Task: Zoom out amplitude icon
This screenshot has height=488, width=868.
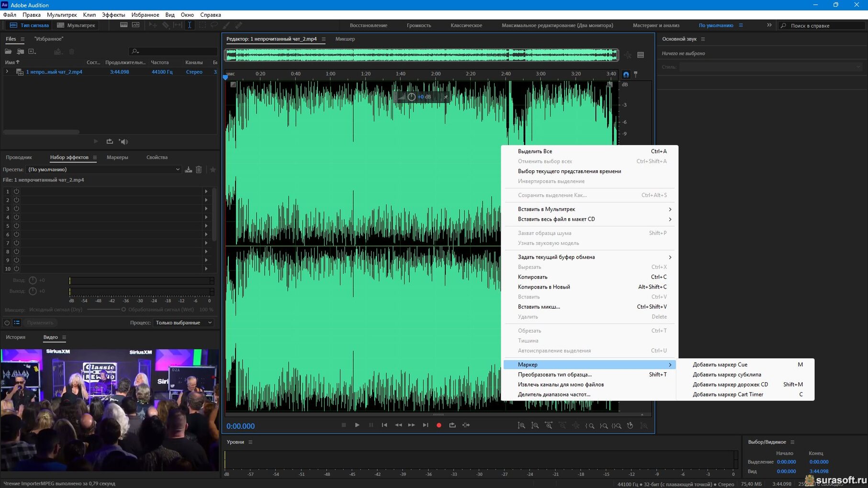Action: point(535,425)
